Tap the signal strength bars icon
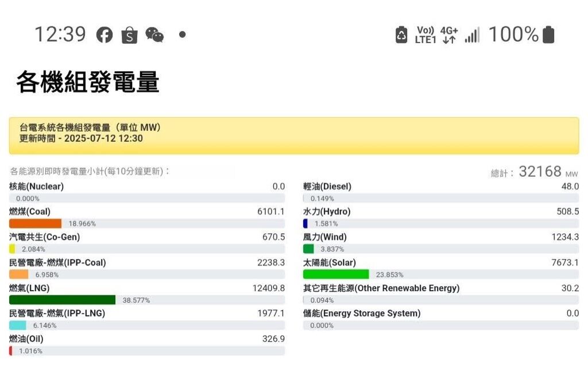 tap(472, 35)
